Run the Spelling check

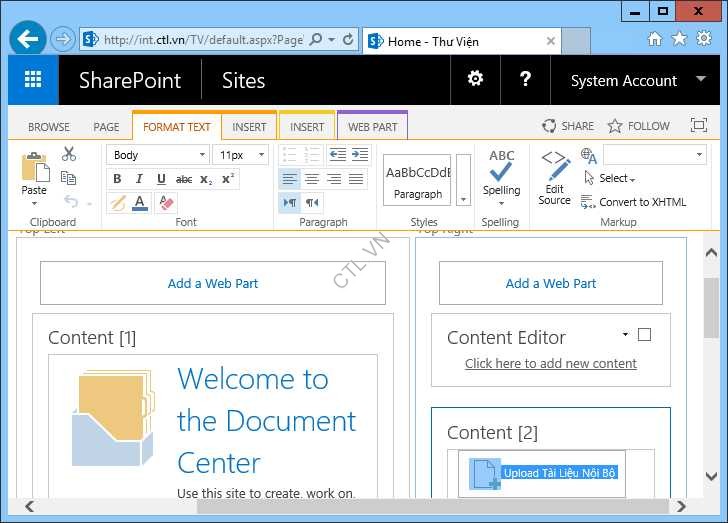pyautogui.click(x=501, y=173)
